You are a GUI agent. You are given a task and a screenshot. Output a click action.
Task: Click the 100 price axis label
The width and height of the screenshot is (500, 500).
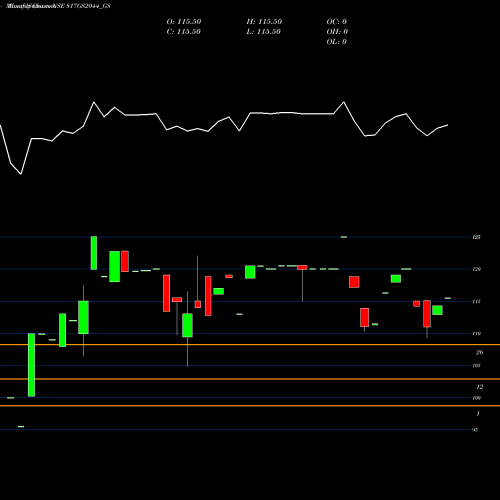477,398
